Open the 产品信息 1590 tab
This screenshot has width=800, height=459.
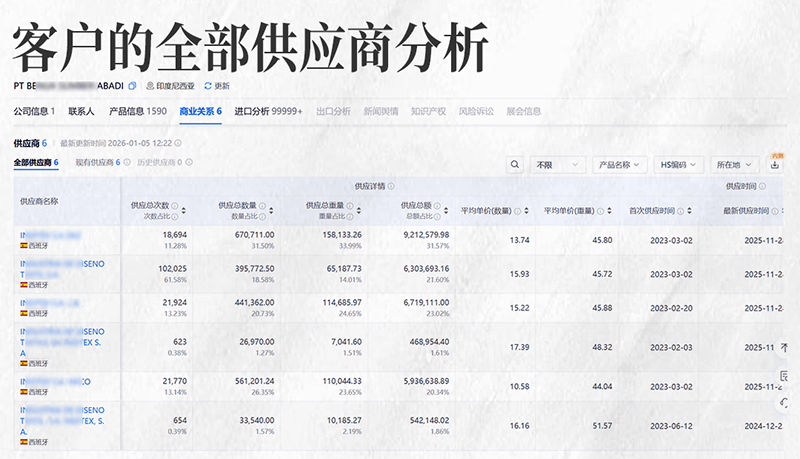click(137, 111)
